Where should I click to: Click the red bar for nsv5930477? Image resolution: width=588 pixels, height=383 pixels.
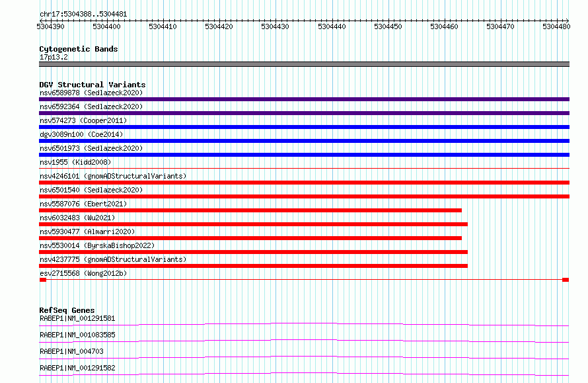250,238
